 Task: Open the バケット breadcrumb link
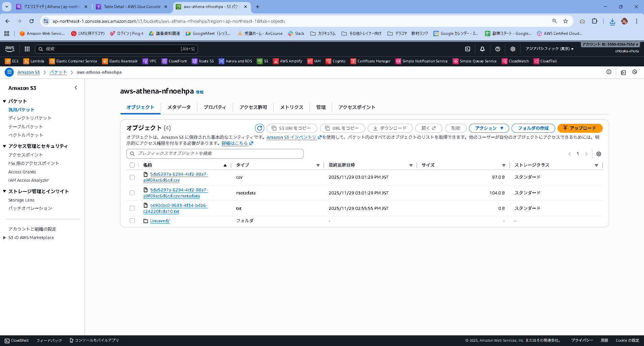[x=58, y=72]
